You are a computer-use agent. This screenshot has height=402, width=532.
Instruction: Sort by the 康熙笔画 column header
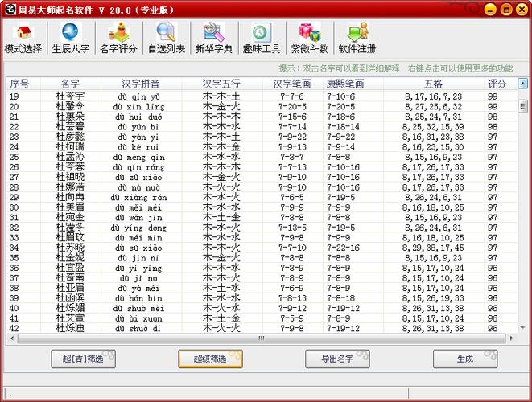click(x=345, y=84)
